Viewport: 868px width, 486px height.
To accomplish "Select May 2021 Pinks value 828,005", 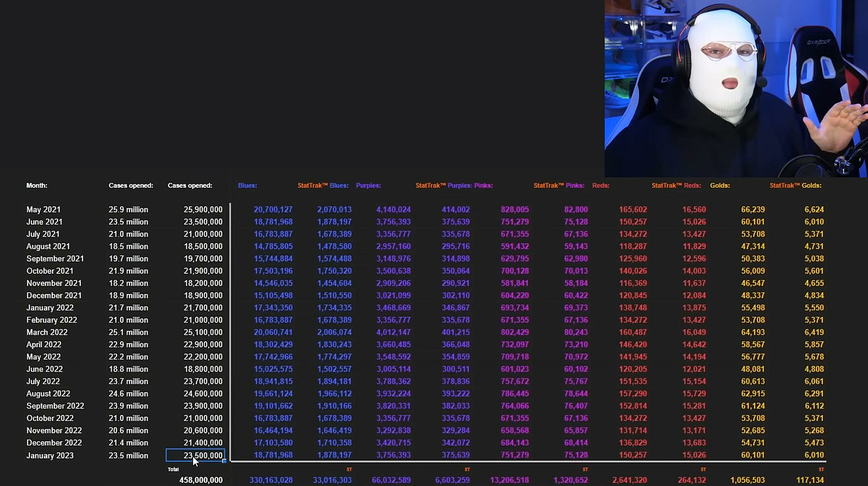I will (x=514, y=209).
